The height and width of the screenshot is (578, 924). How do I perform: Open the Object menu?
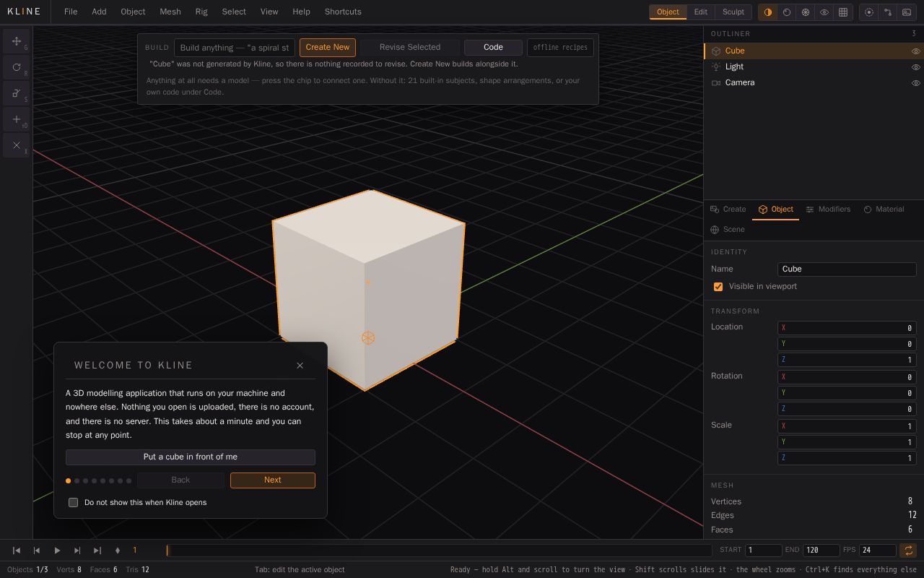[x=133, y=12]
